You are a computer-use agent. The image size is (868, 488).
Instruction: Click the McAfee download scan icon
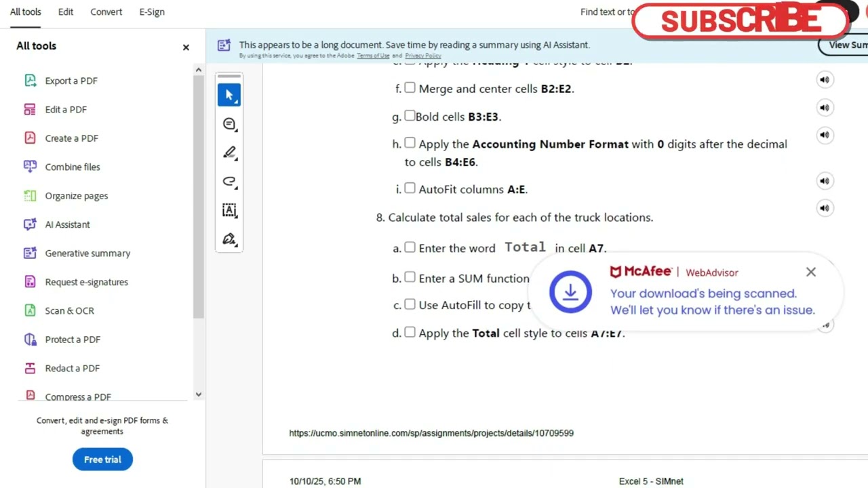click(x=570, y=292)
